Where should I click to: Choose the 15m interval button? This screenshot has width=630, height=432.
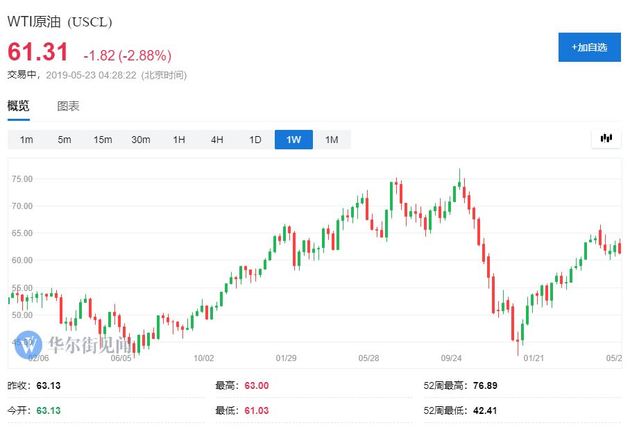click(x=103, y=139)
